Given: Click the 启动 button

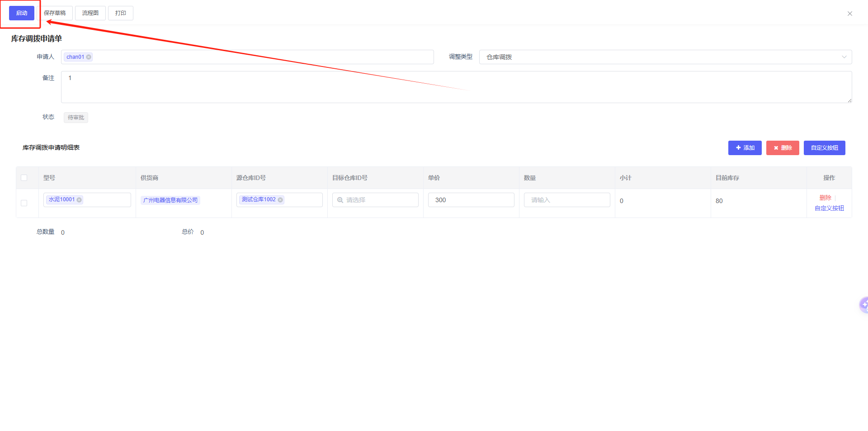Looking at the screenshot, I should point(22,13).
